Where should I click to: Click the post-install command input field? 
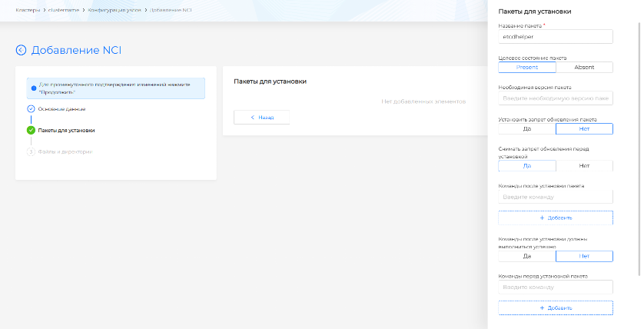coord(556,198)
